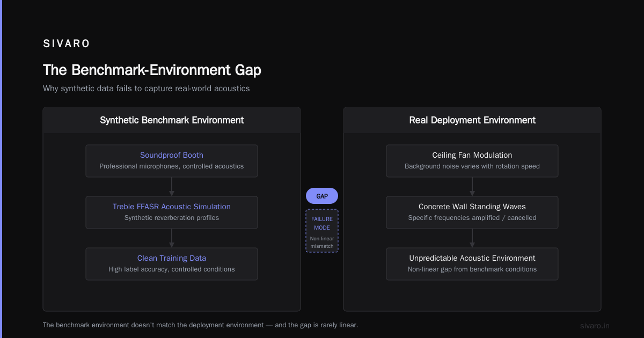Select the Concrete Wall Standing Waves box
Image resolution: width=644 pixels, height=338 pixels.
[472, 212]
